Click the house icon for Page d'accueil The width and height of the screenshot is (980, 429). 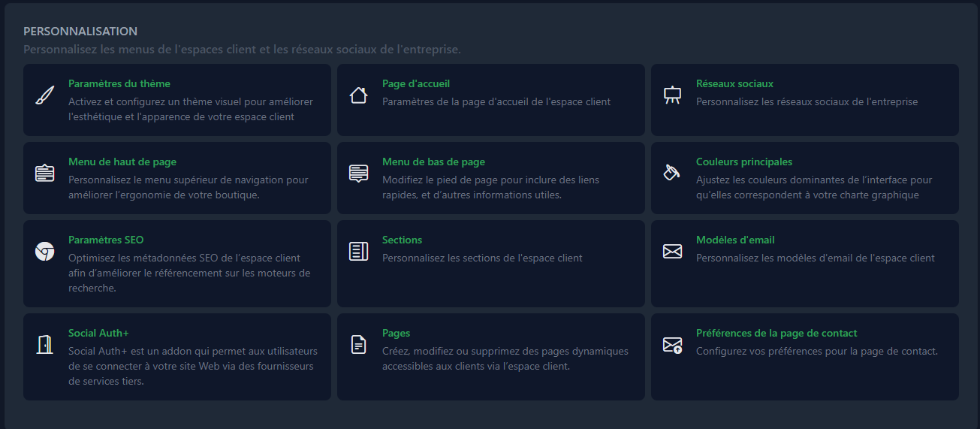pyautogui.click(x=359, y=95)
